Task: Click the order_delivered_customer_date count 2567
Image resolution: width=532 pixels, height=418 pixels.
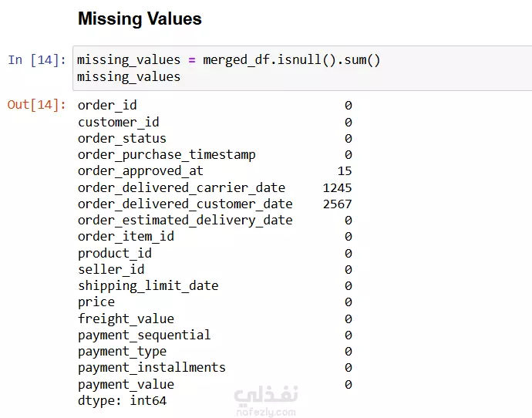Action: pos(337,204)
